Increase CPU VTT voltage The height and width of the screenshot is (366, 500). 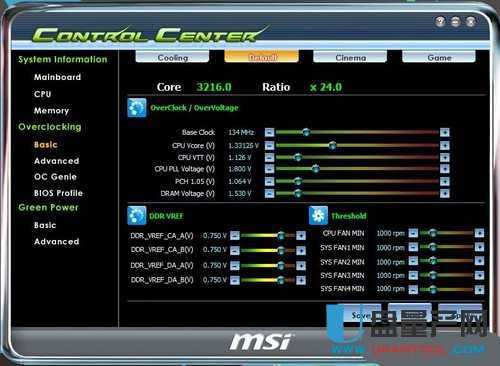[x=445, y=157]
